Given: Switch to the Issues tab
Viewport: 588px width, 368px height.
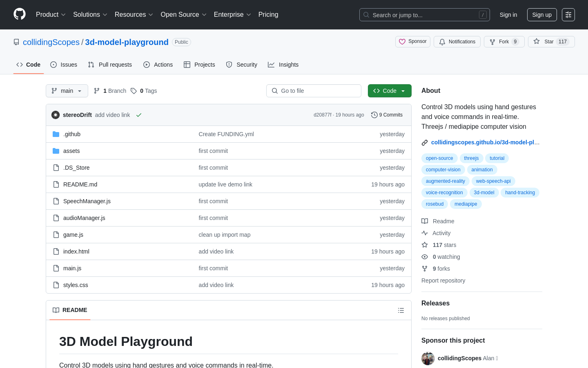Looking at the screenshot, I should click(x=64, y=65).
